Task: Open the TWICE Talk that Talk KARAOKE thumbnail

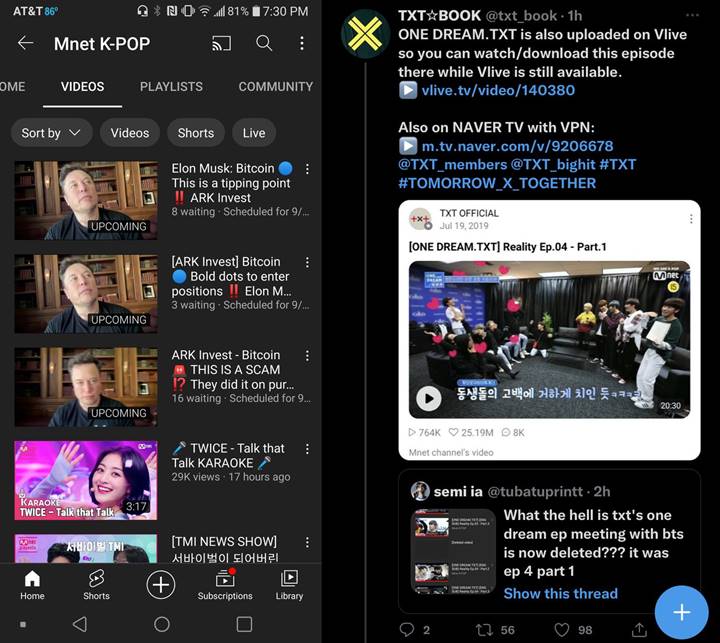Action: [86, 480]
